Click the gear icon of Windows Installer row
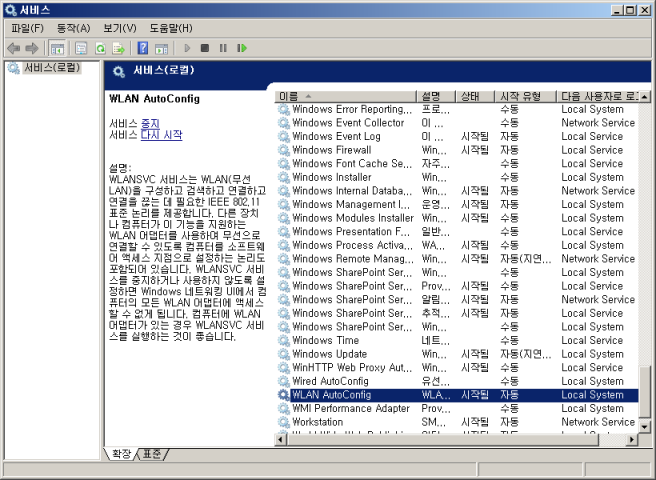 coord(284,177)
